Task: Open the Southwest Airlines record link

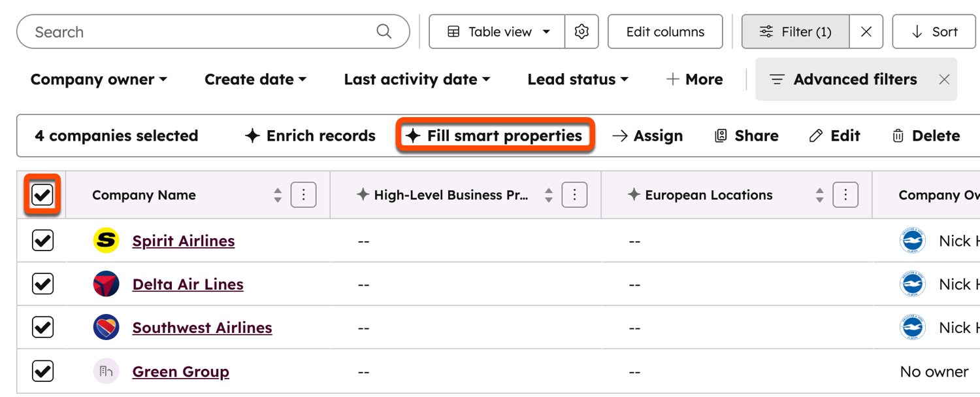Action: point(202,328)
